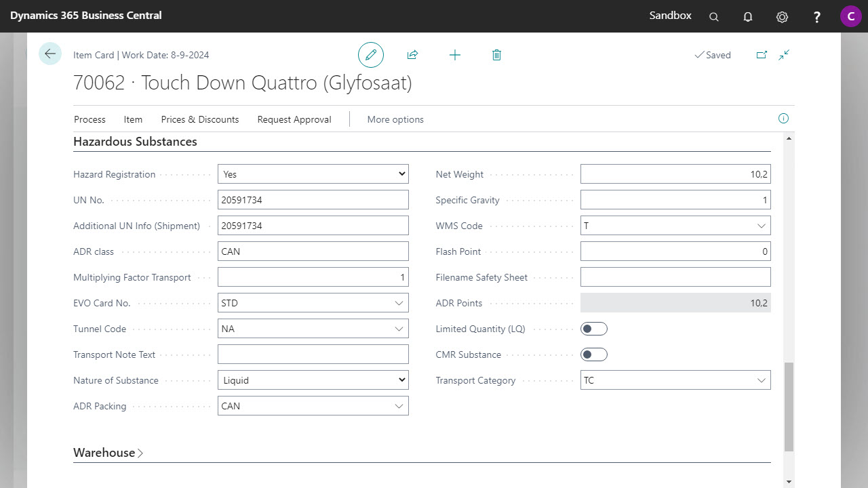The width and height of the screenshot is (868, 488).
Task: Click the Transport Note Text field
Action: tap(313, 354)
